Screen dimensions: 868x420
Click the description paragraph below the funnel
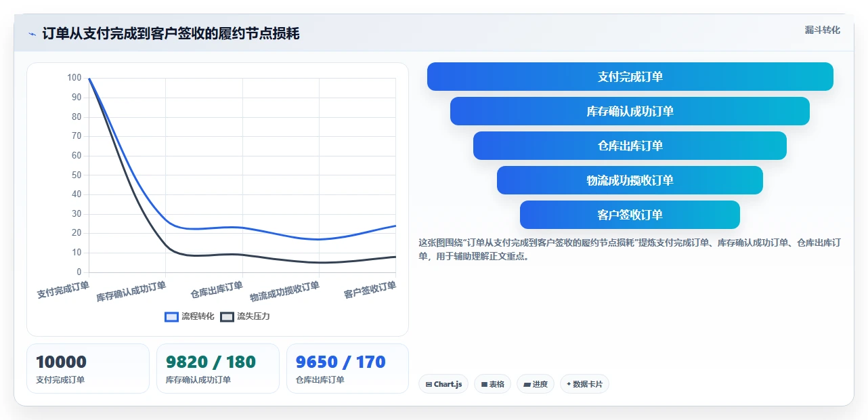(630, 249)
